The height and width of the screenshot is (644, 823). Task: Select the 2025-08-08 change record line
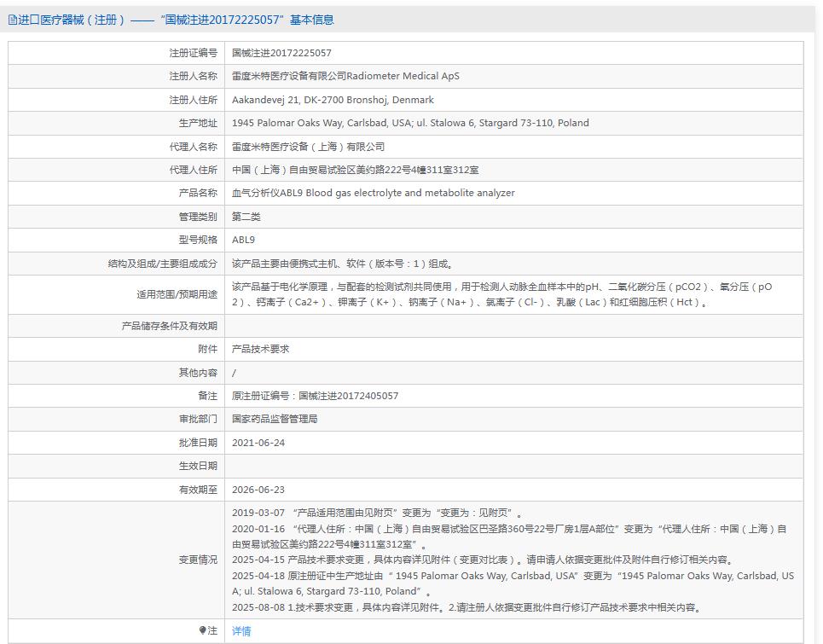pyautogui.click(x=467, y=607)
